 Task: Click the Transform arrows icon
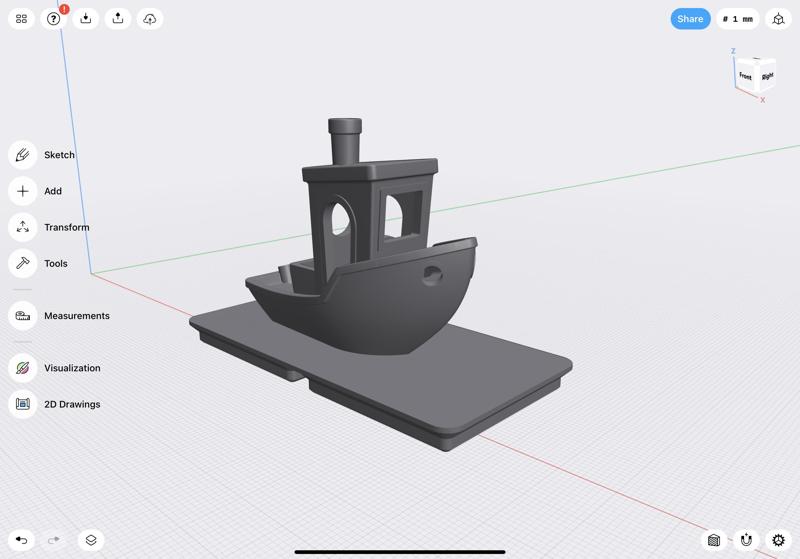(22, 227)
